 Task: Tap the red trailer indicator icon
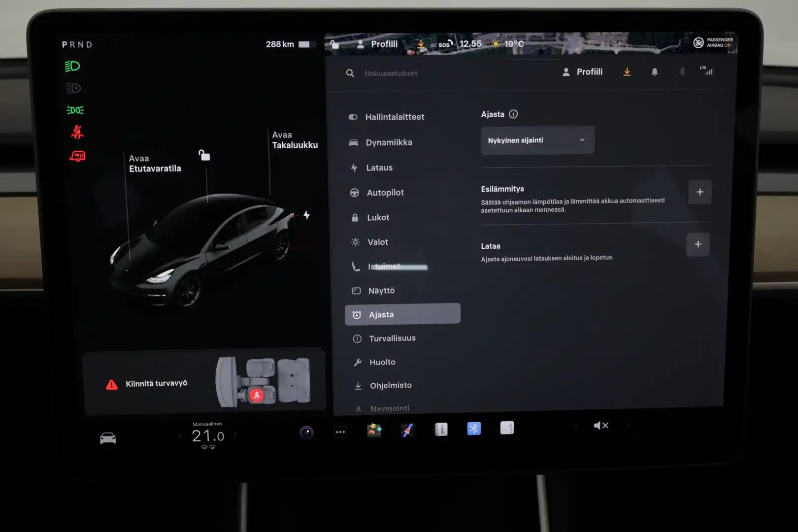(x=77, y=157)
